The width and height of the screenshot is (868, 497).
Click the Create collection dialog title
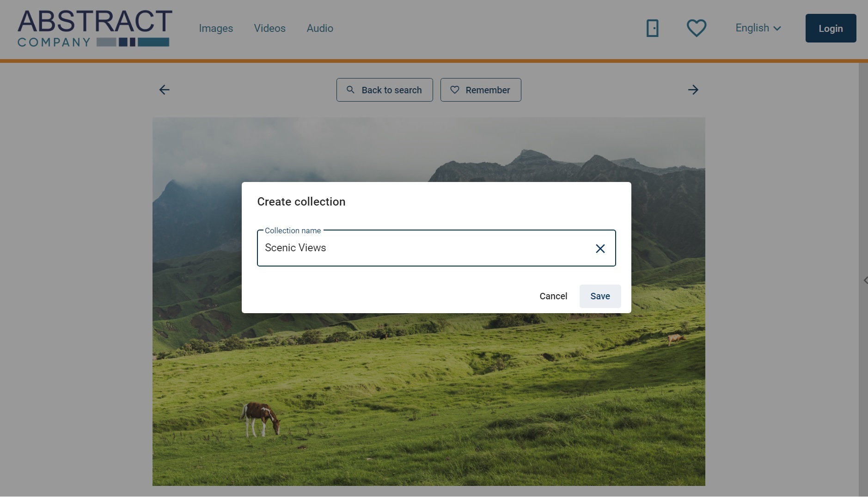[x=301, y=202]
